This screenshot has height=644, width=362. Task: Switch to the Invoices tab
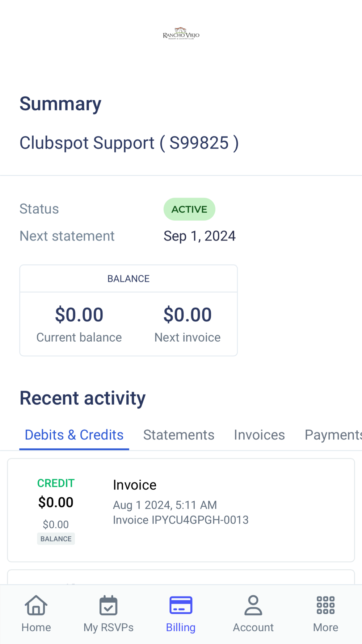coord(259,435)
